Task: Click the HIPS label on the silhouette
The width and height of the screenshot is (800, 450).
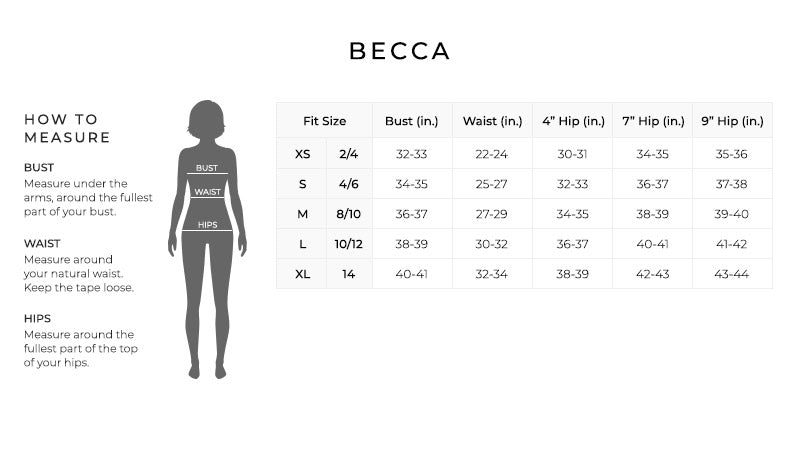Action: click(208, 224)
